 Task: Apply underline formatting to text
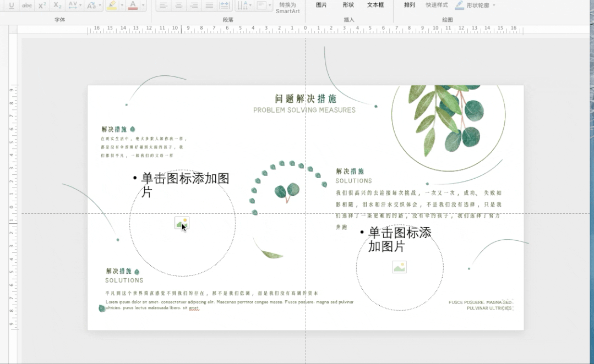12,5
